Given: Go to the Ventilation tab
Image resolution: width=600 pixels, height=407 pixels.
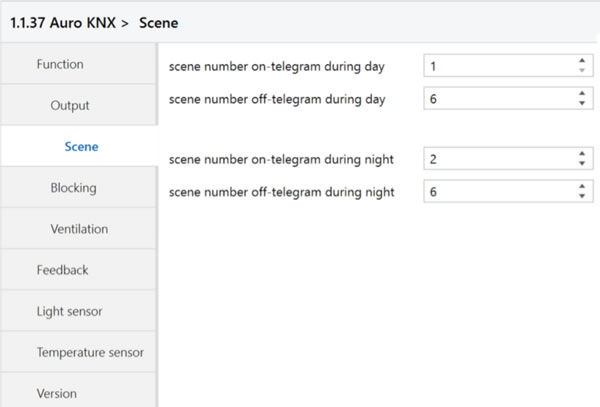Looking at the screenshot, I should point(78,229).
